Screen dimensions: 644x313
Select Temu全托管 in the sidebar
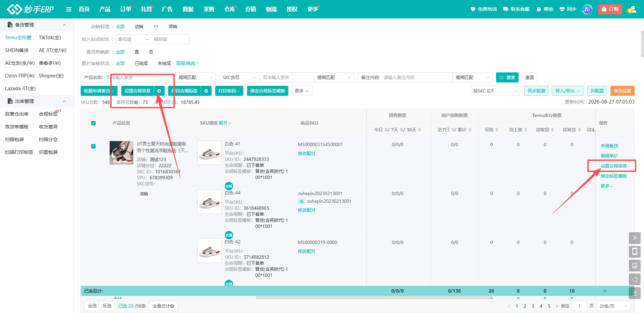18,38
